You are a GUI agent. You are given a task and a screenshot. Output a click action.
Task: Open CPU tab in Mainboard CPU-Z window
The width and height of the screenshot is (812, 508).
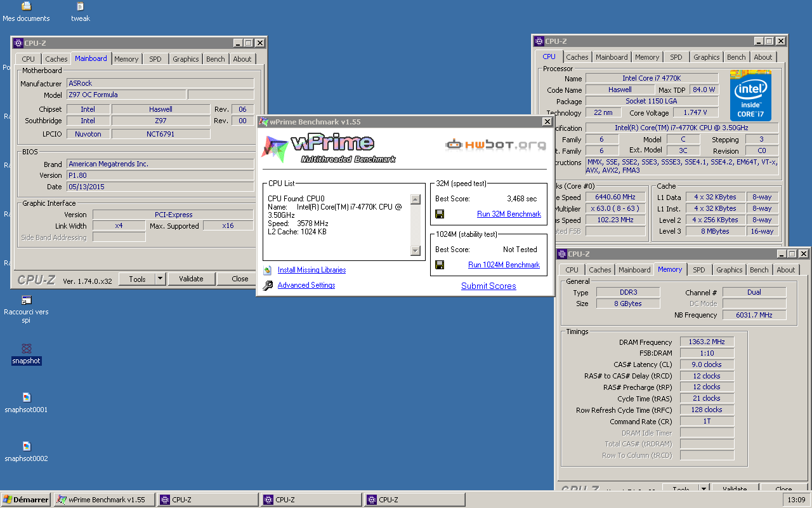(29, 59)
